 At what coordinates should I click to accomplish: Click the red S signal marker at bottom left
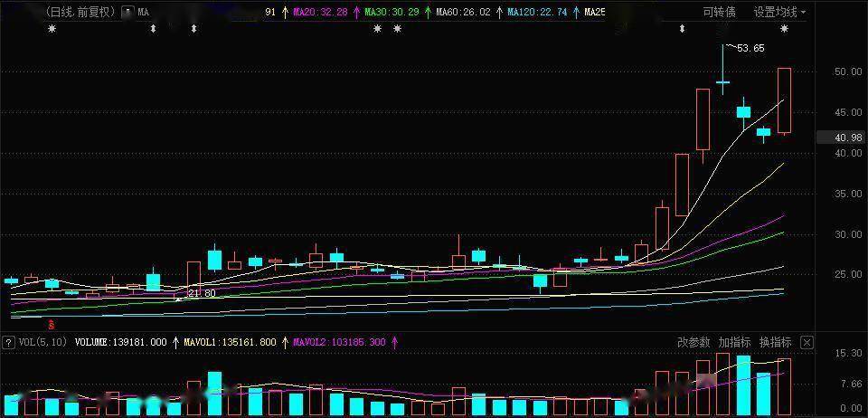(52, 323)
